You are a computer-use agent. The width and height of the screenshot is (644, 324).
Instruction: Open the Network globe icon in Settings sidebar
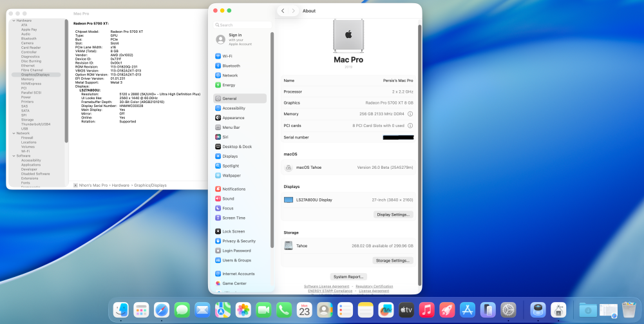218,75
